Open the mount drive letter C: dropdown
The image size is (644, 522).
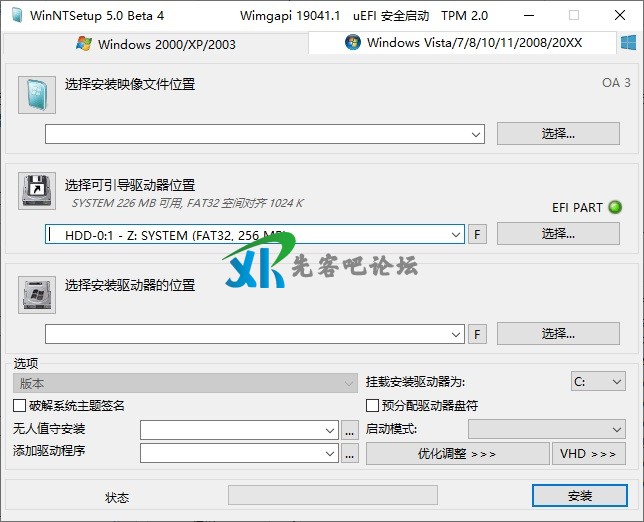(x=616, y=382)
